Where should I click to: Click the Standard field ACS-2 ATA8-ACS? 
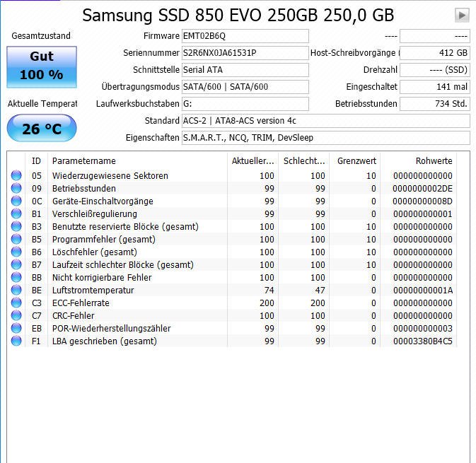[x=326, y=121]
